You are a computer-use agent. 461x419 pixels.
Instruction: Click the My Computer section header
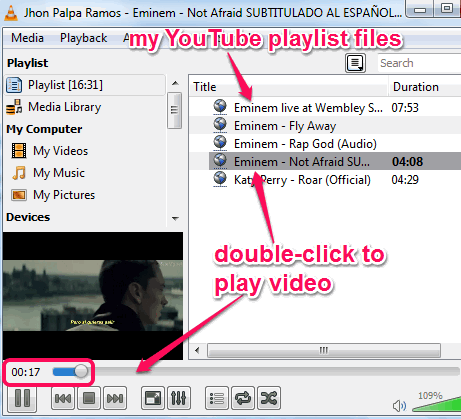tap(44, 129)
